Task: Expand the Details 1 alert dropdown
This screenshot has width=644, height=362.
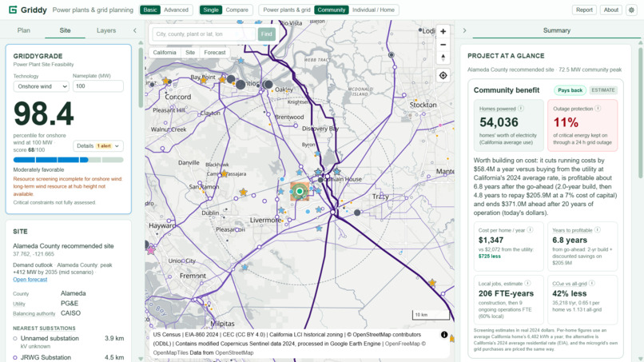Action: point(98,146)
